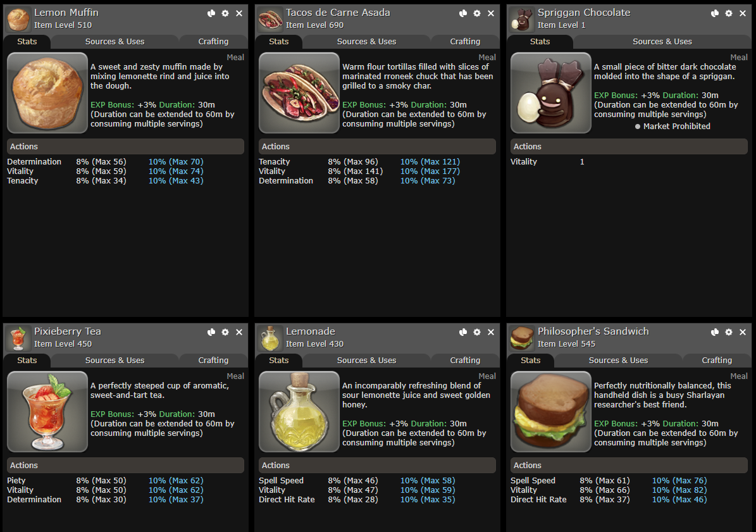Click the Actions header in Spriggan Chocolate panel
Screen dimensions: 756x532
point(629,147)
